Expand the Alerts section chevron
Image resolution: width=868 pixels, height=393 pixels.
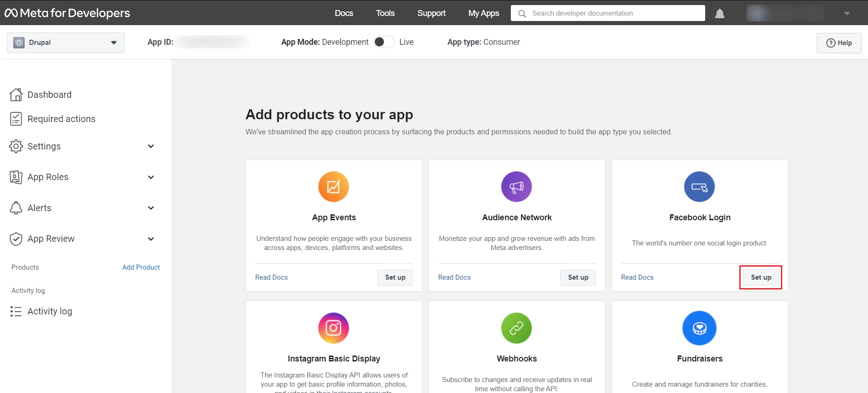(151, 208)
